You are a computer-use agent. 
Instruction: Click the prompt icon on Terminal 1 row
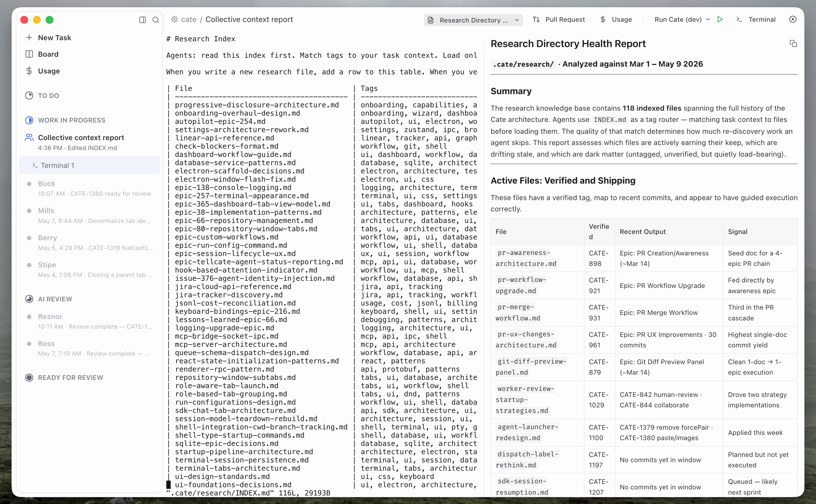pyautogui.click(x=35, y=165)
